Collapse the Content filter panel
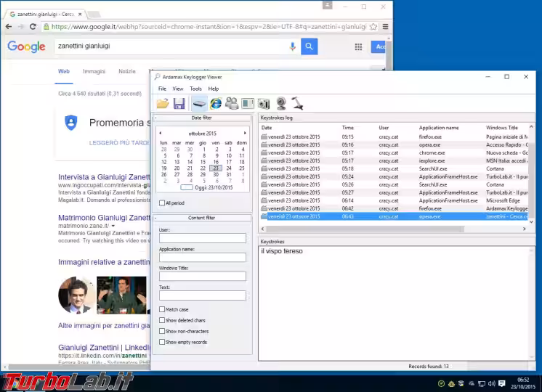This screenshot has height=392, width=542. pyautogui.click(x=156, y=218)
